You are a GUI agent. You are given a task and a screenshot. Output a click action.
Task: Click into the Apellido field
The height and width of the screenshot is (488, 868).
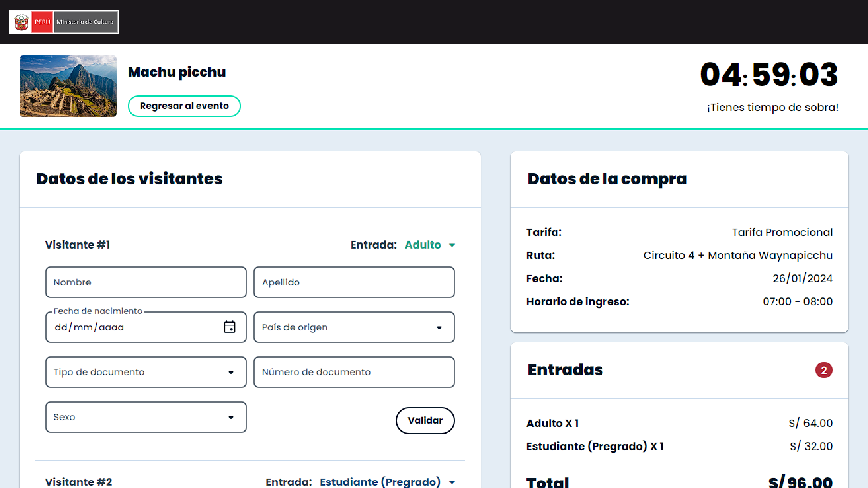click(x=354, y=282)
